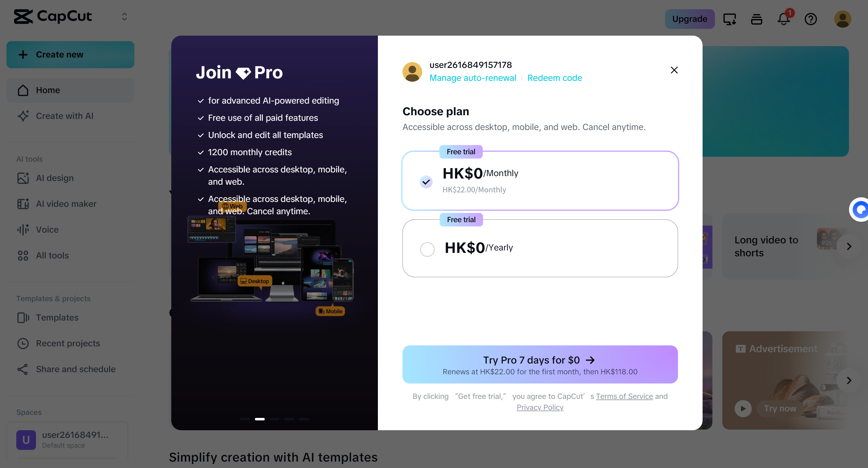Screen dimensions: 868x468
Task: Open Recent projects in the sidebar
Action: pos(68,344)
